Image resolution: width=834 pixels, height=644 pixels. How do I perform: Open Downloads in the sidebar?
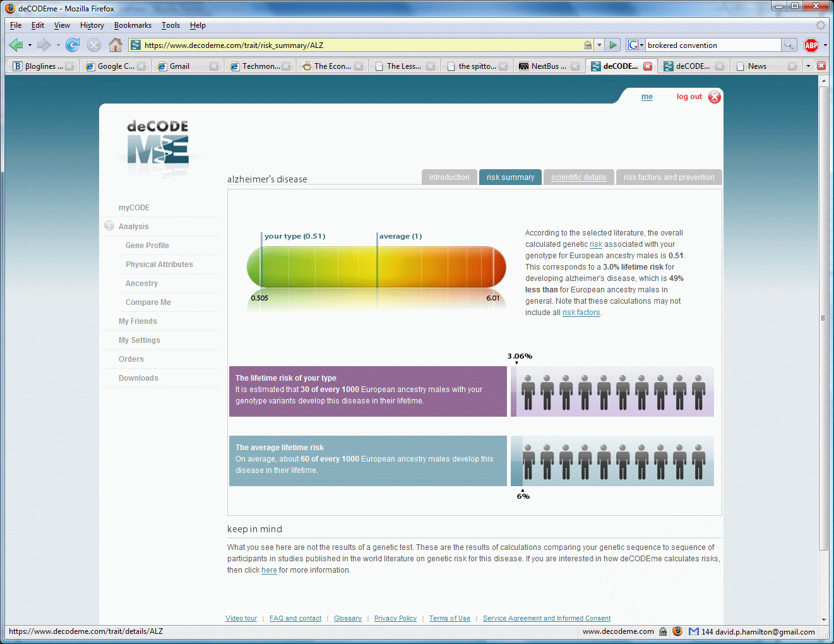pos(138,378)
